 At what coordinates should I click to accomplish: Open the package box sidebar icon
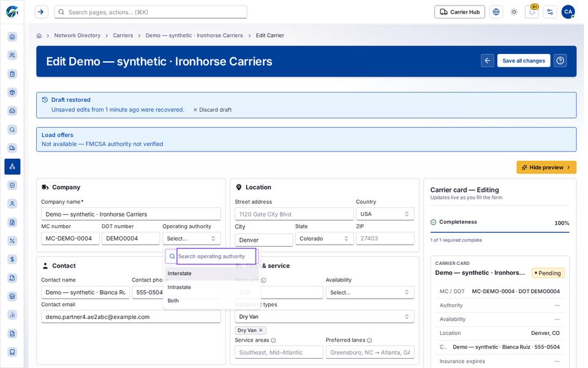(12, 93)
